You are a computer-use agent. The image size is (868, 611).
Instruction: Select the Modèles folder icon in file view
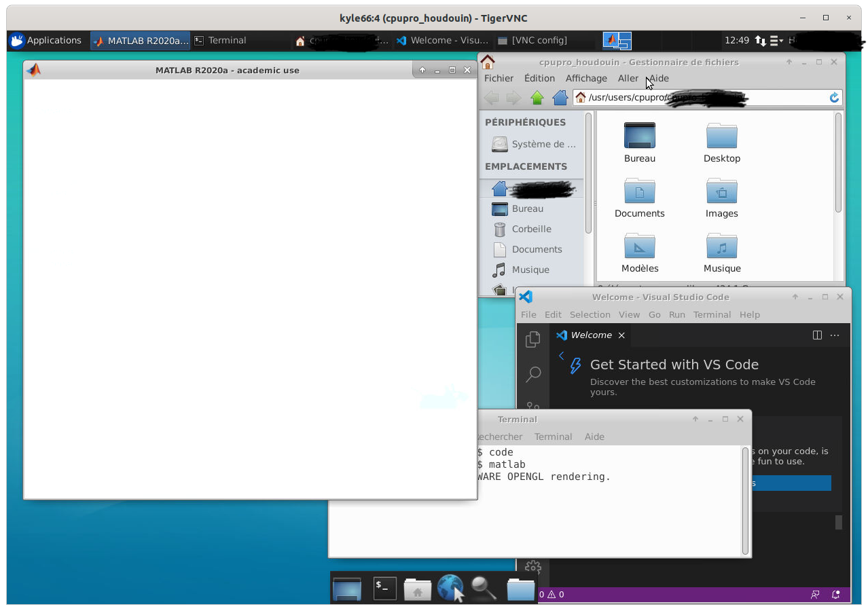pos(639,253)
